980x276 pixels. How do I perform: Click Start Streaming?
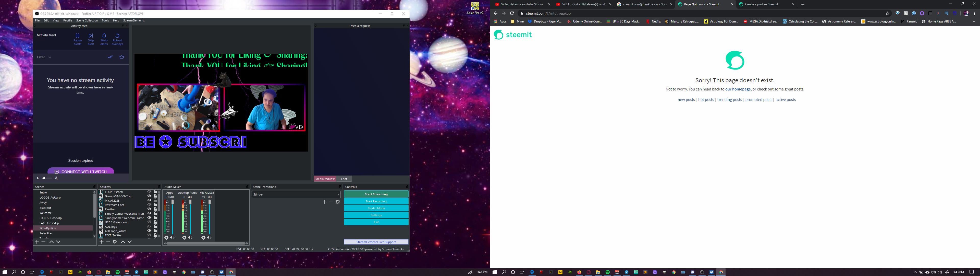coord(376,194)
